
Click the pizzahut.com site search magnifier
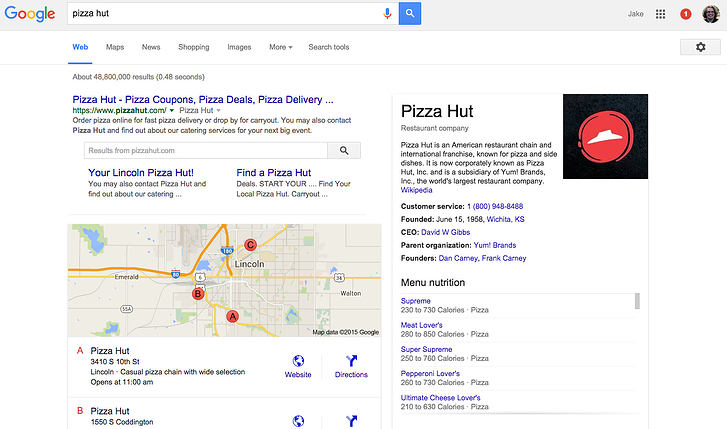tap(344, 150)
